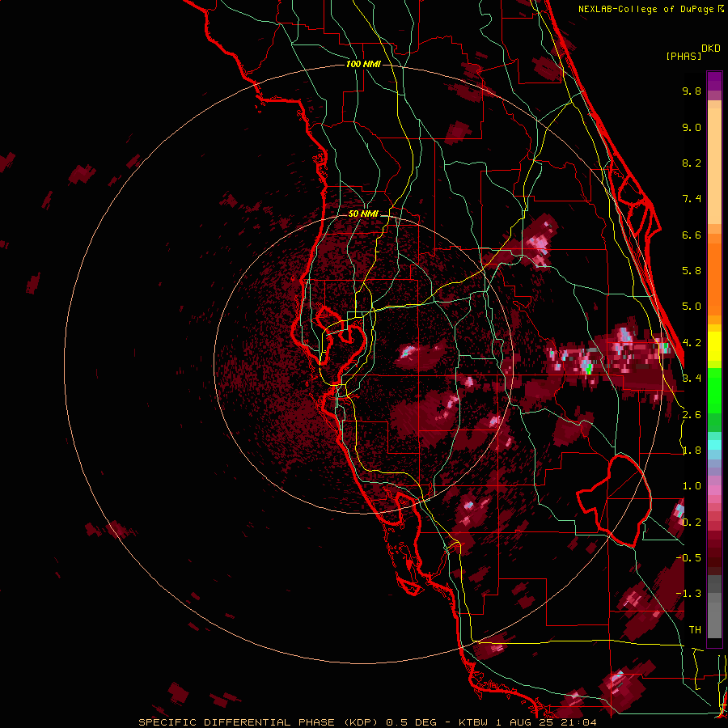Image resolution: width=728 pixels, height=728 pixels.
Task: Select the -0.5 scale label
Action: (688, 558)
